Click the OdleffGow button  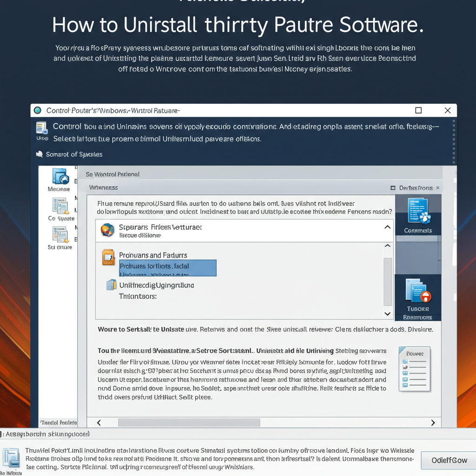pyautogui.click(x=449, y=460)
